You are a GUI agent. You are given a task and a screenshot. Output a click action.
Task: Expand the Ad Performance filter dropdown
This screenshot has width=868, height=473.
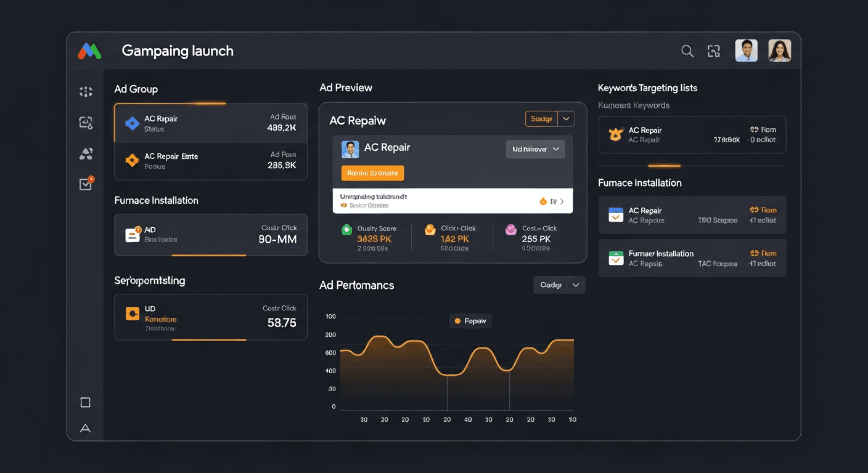576,285
